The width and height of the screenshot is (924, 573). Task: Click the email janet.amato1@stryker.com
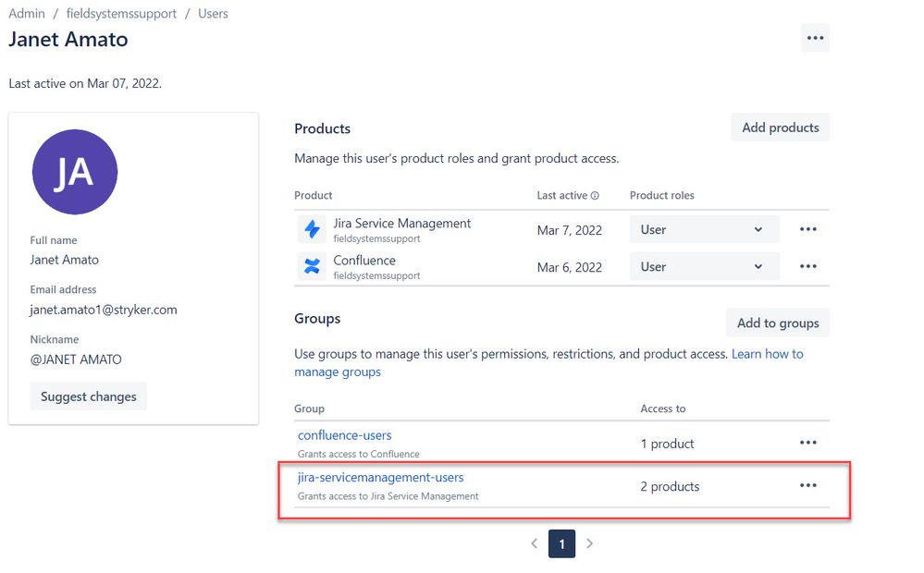pos(104,310)
